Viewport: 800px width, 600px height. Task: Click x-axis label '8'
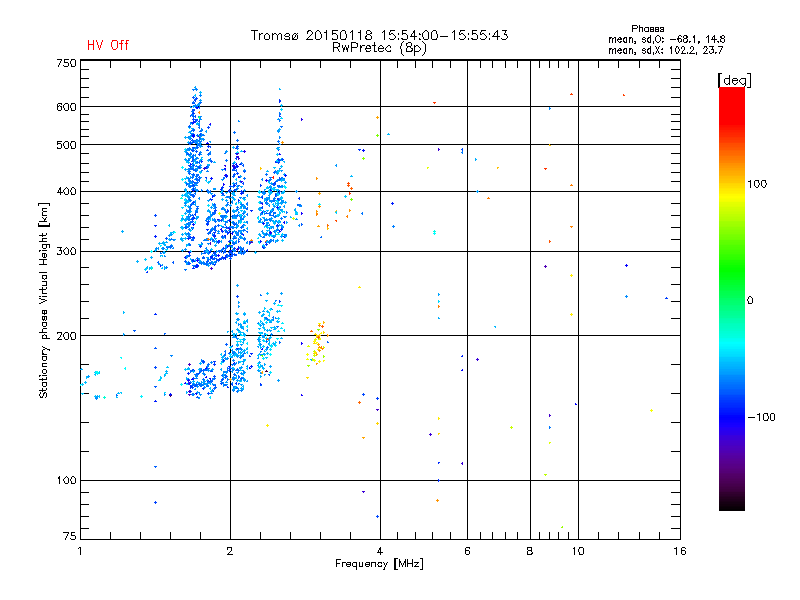pyautogui.click(x=530, y=551)
